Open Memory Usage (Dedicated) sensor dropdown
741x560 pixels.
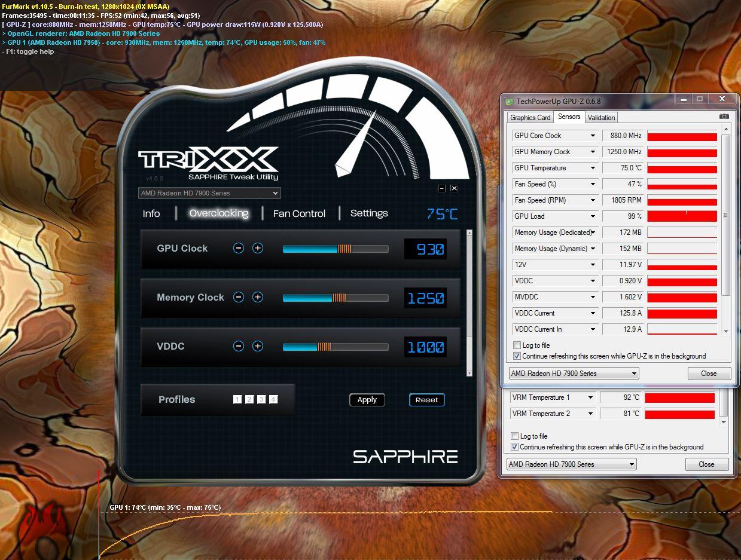point(593,232)
